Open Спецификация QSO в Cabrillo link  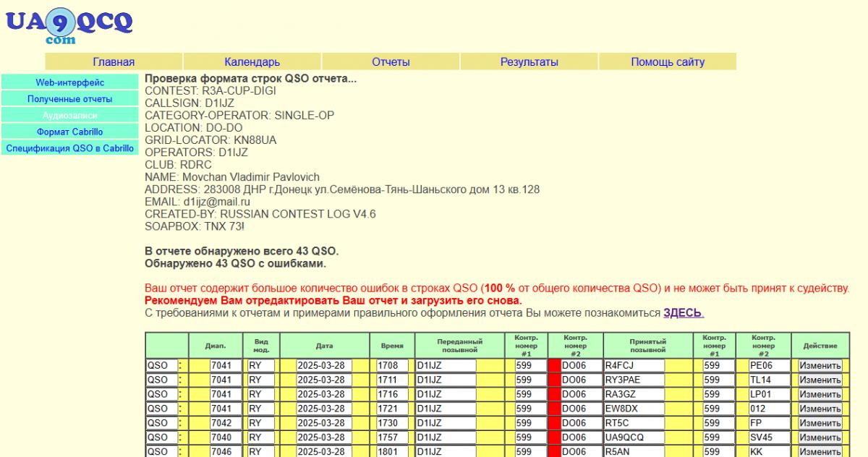pyautogui.click(x=69, y=148)
